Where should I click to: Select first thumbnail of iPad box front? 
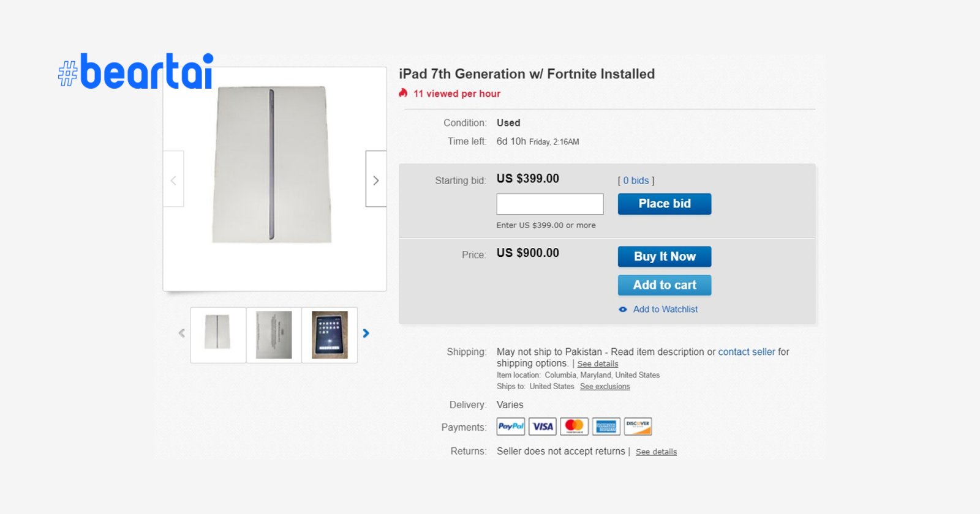[x=217, y=335]
